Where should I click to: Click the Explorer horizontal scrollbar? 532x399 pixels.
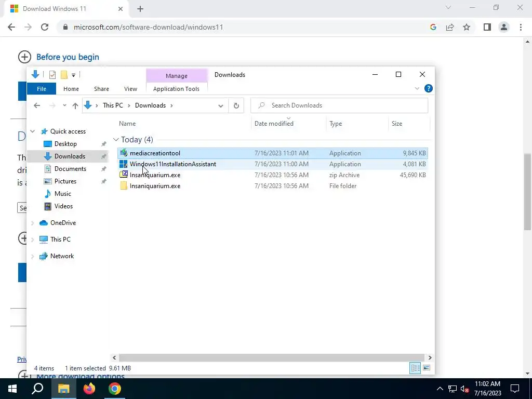pyautogui.click(x=271, y=357)
